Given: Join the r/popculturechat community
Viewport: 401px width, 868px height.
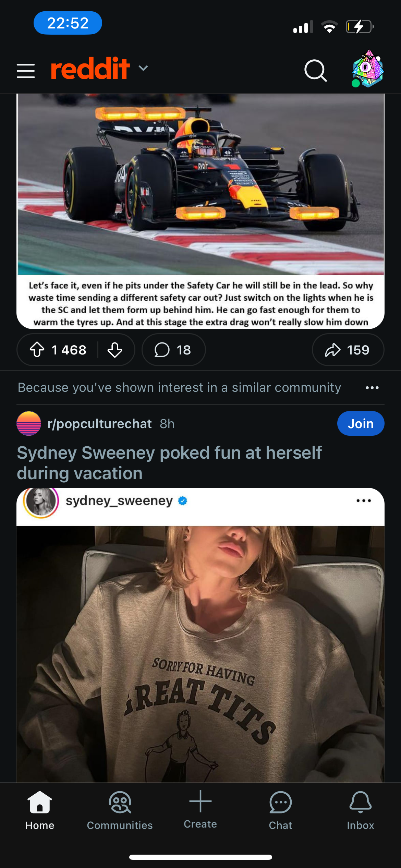Looking at the screenshot, I should point(361,424).
